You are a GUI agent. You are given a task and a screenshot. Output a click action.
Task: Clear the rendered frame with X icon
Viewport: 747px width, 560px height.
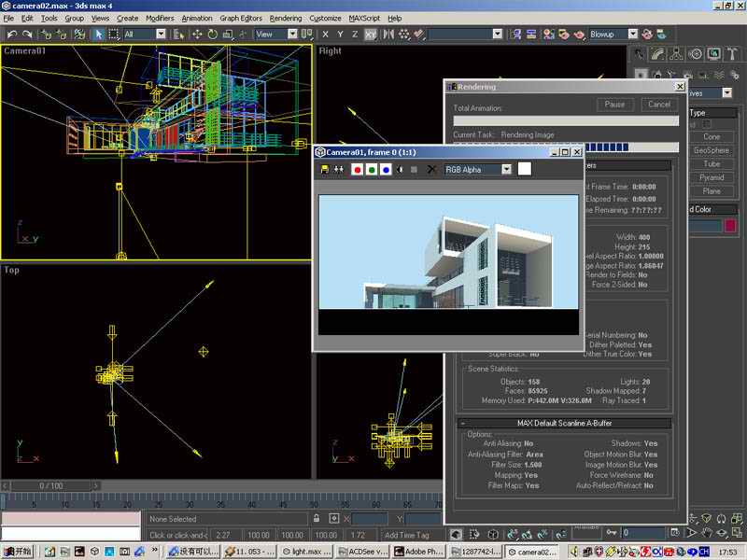[431, 170]
